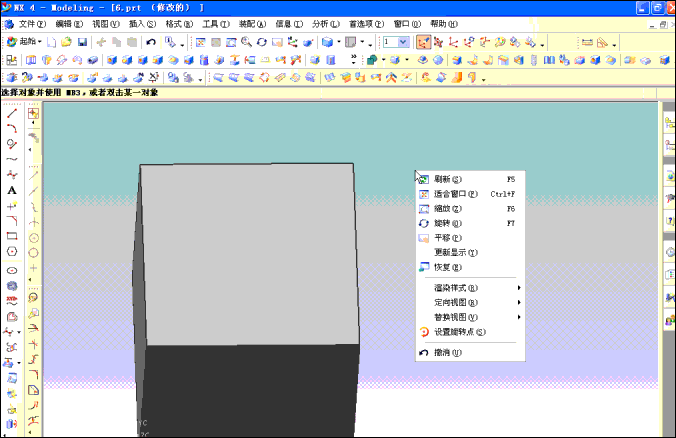Open the 窗口 Window menu
The width and height of the screenshot is (676, 438).
(407, 24)
